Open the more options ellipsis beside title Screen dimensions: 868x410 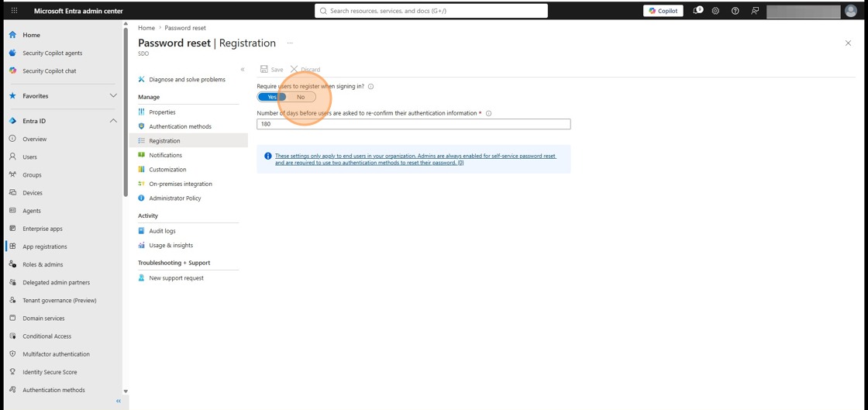(x=290, y=43)
